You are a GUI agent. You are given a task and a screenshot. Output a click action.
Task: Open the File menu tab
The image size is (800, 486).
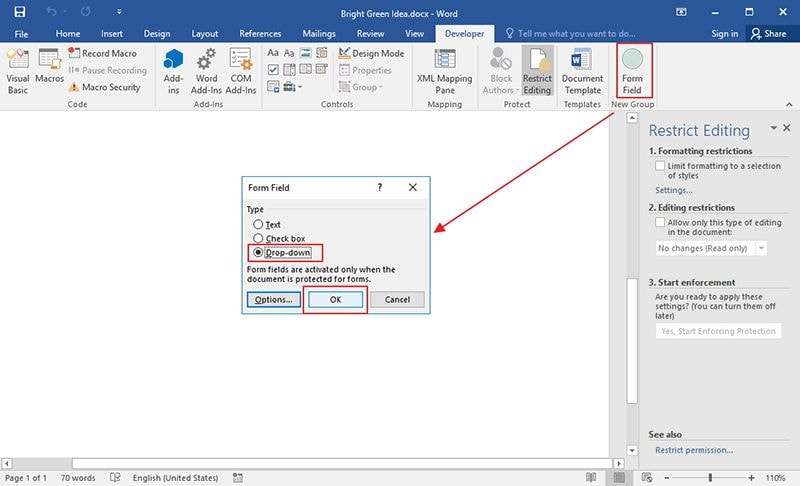[21, 34]
